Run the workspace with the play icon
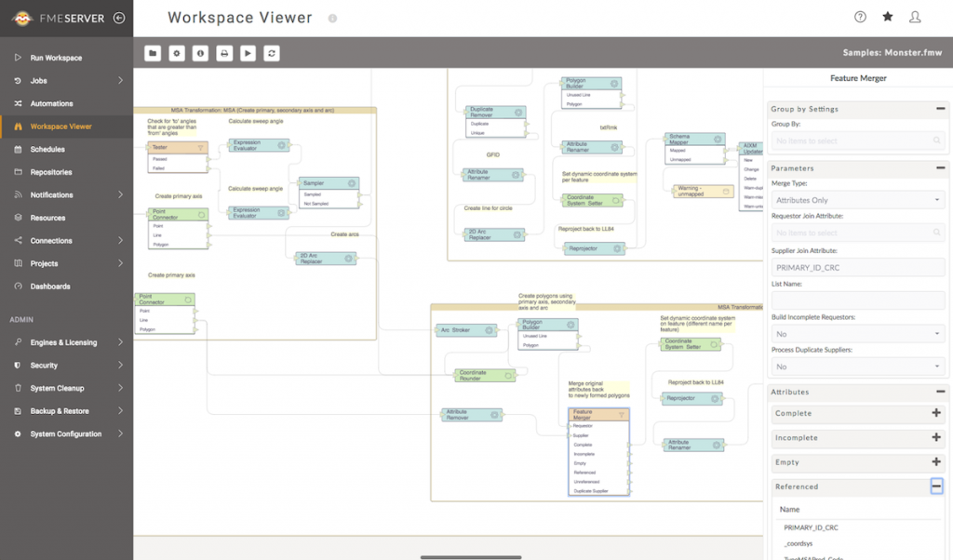This screenshot has width=953, height=560. [x=248, y=53]
